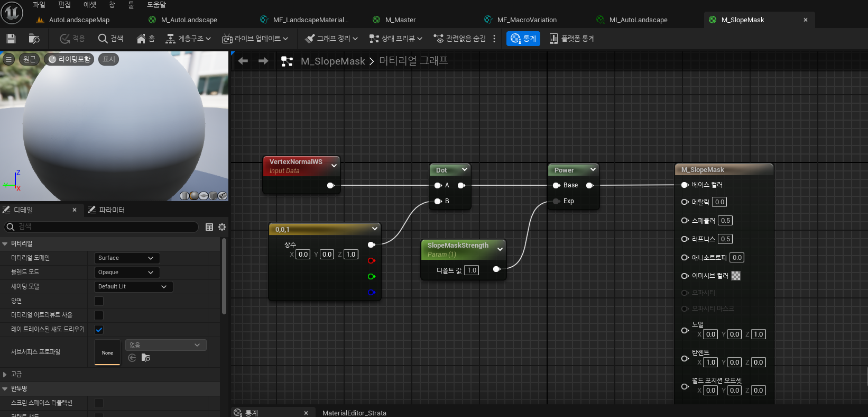868x417 pixels.
Task: Open the Material Domain Surface dropdown
Action: tap(126, 258)
